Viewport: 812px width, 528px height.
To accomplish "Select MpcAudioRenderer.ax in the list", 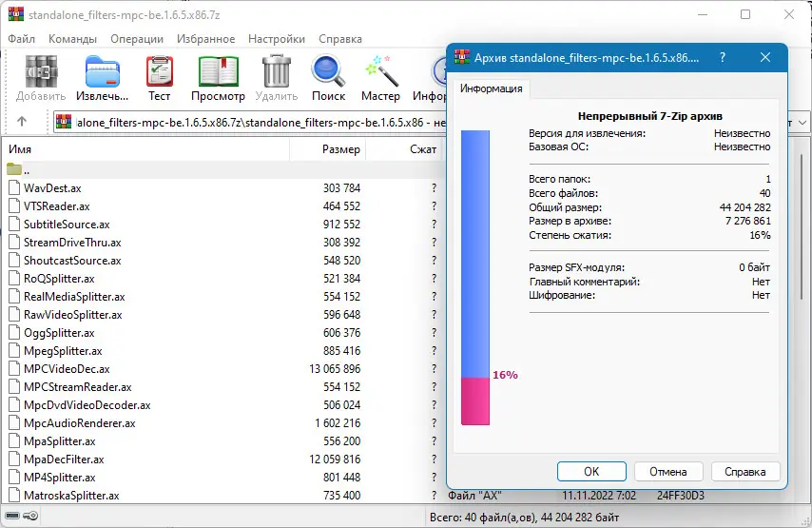I will tap(222, 422).
